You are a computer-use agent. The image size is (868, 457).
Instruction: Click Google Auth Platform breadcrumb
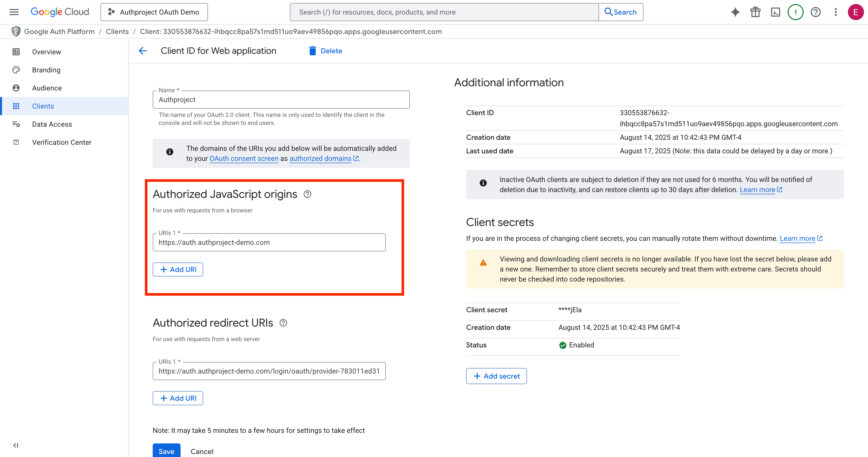click(x=59, y=31)
